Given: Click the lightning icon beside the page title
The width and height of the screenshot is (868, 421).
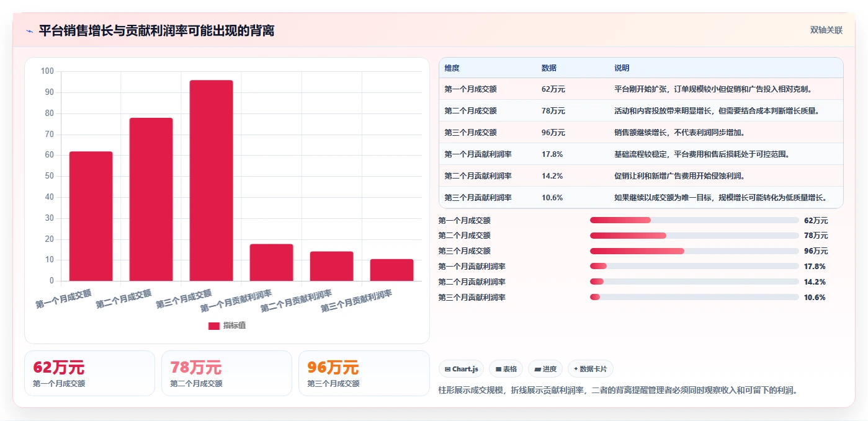Looking at the screenshot, I should (x=29, y=31).
